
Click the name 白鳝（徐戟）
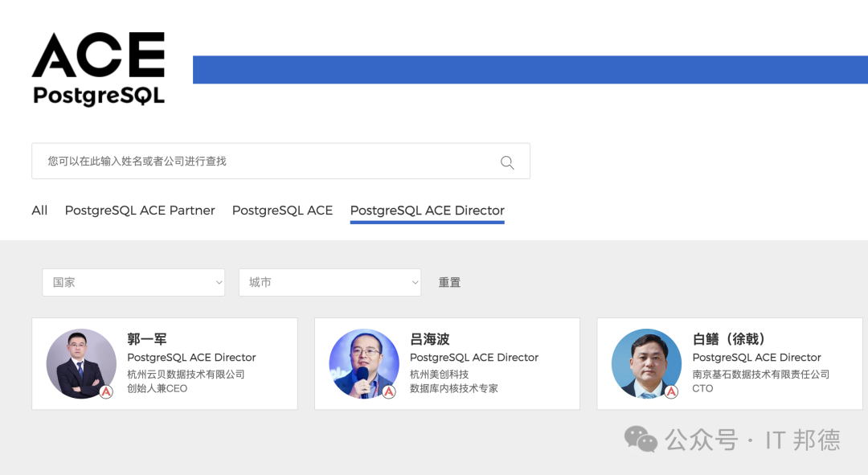pos(728,339)
